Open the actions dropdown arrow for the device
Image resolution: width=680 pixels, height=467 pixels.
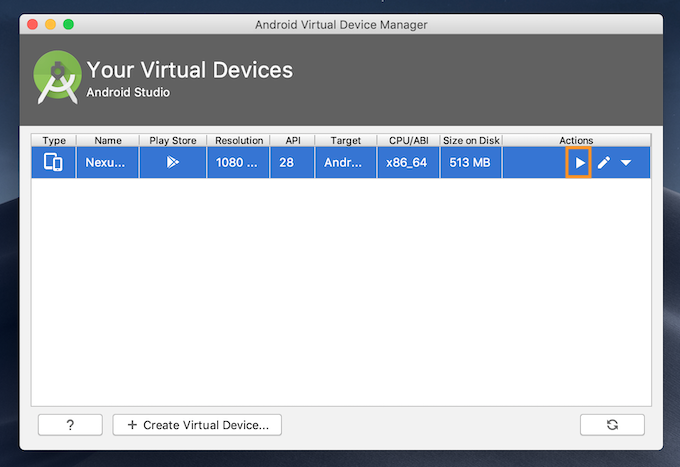tap(626, 163)
